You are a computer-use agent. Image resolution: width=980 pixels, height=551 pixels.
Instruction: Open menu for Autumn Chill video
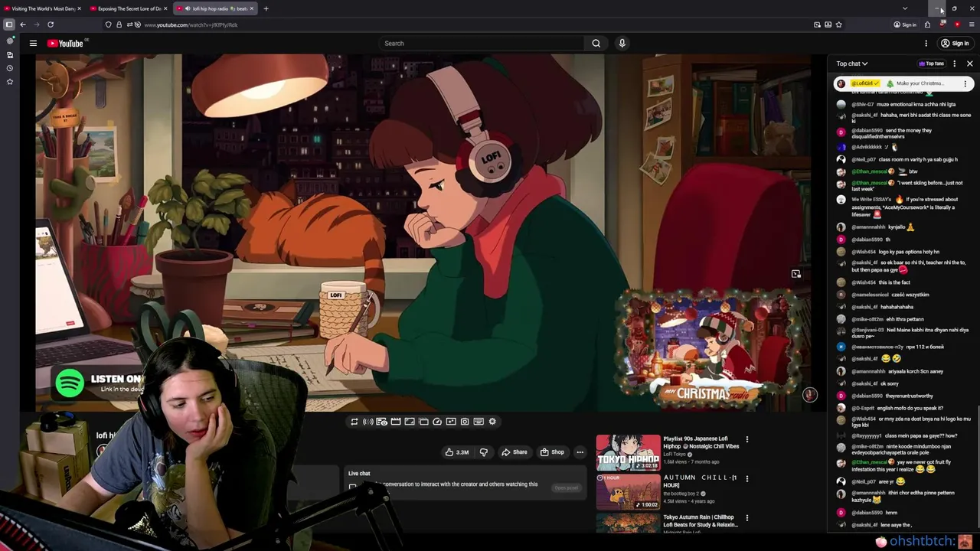(x=746, y=479)
